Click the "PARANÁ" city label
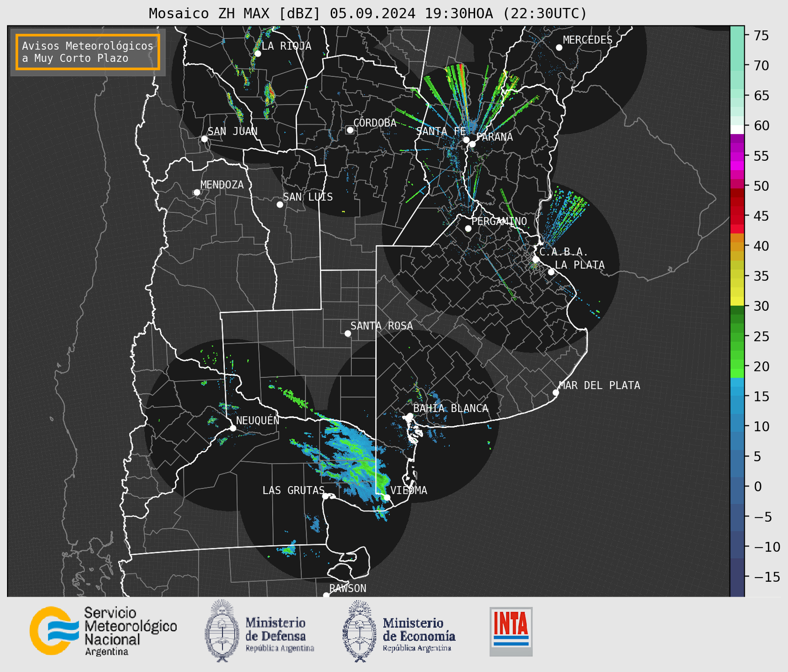The image size is (788, 672). pos(494,136)
